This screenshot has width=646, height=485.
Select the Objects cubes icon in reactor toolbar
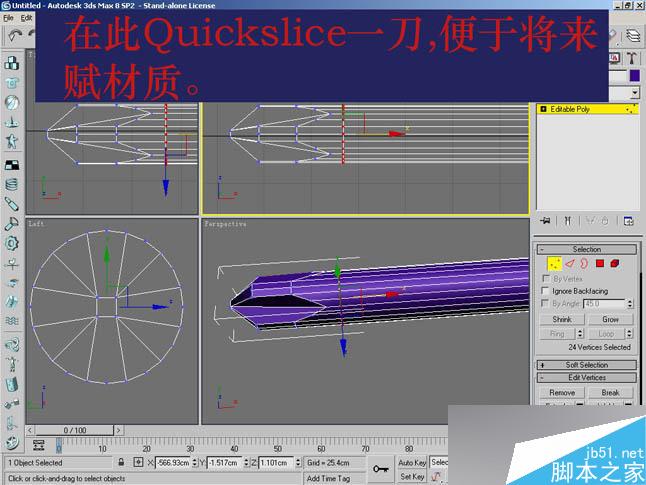[x=12, y=63]
